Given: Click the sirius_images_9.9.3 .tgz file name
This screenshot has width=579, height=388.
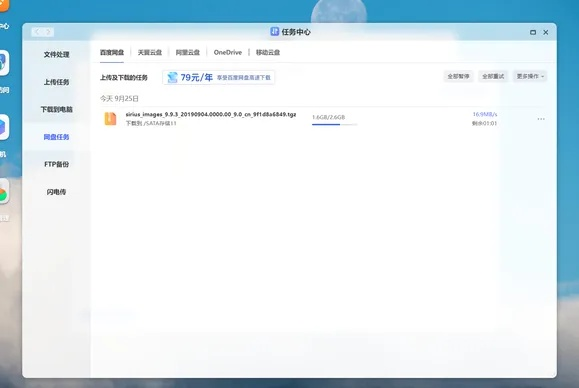Looking at the screenshot, I should coord(211,114).
